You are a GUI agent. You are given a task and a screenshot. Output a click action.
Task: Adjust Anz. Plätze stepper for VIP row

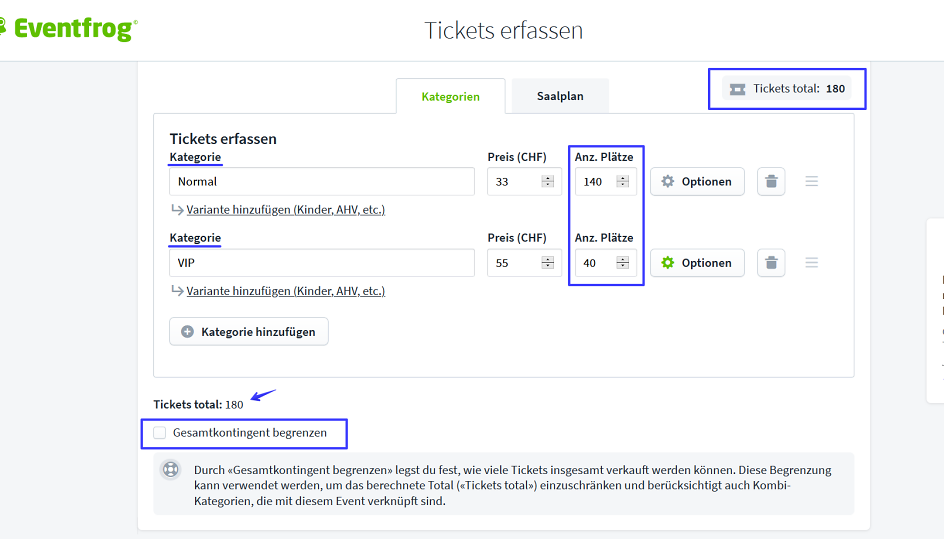622,263
